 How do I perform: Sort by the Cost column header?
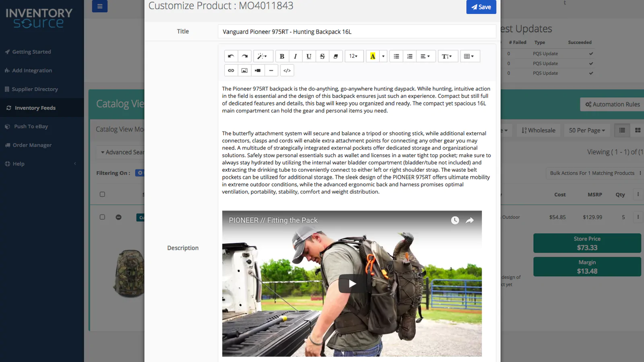coord(560,195)
